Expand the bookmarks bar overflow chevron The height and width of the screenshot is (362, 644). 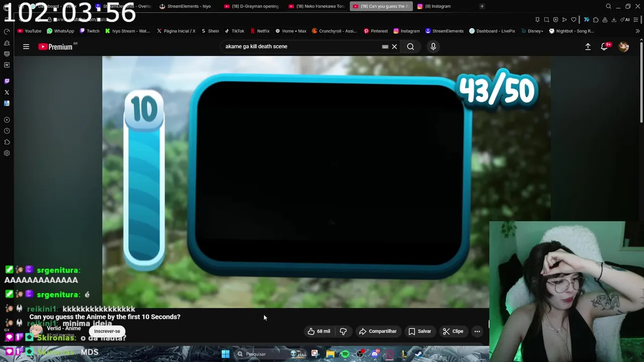click(637, 31)
